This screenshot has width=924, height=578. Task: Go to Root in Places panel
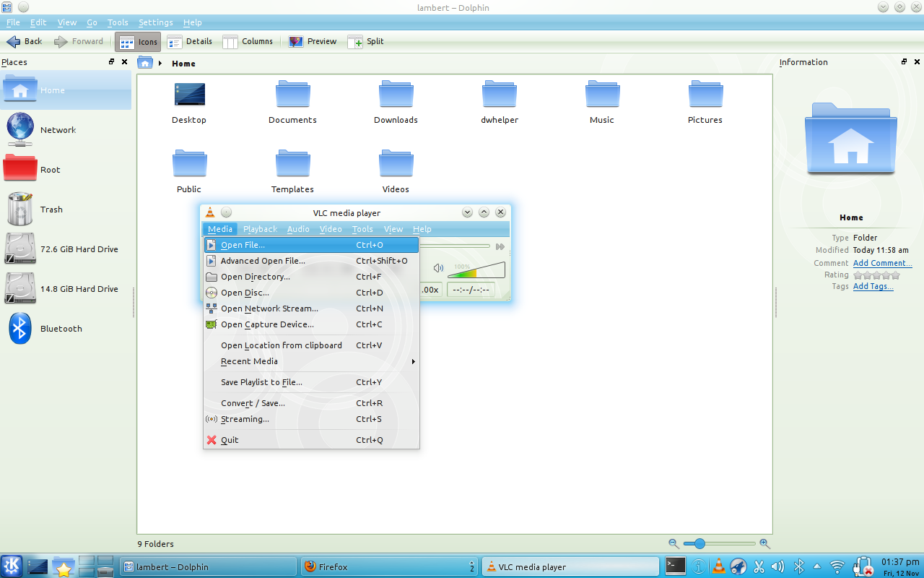[x=66, y=170]
